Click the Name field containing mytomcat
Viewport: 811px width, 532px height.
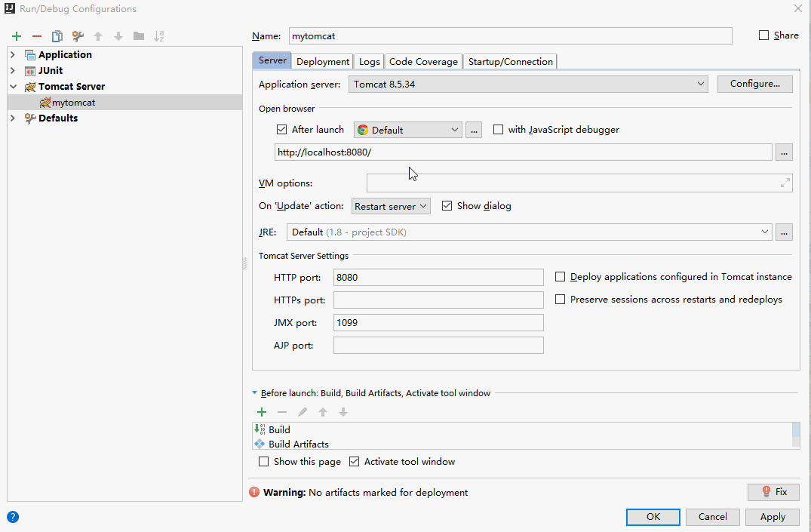511,35
